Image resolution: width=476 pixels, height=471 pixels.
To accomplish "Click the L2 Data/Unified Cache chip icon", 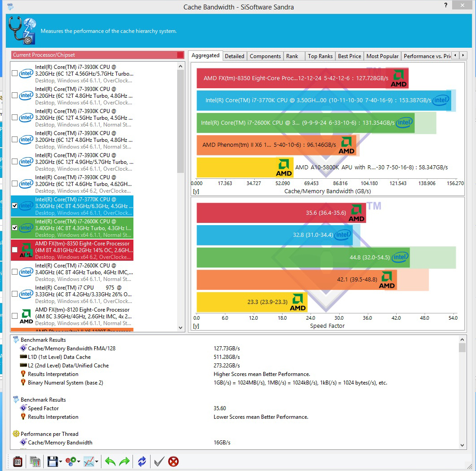I will pos(23,365).
